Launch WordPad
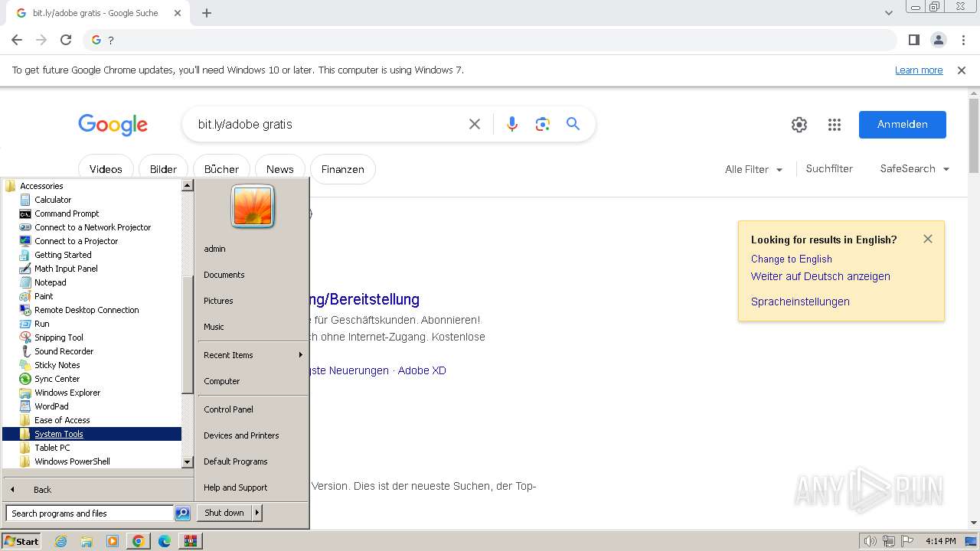Image resolution: width=980 pixels, height=551 pixels. pos(51,406)
